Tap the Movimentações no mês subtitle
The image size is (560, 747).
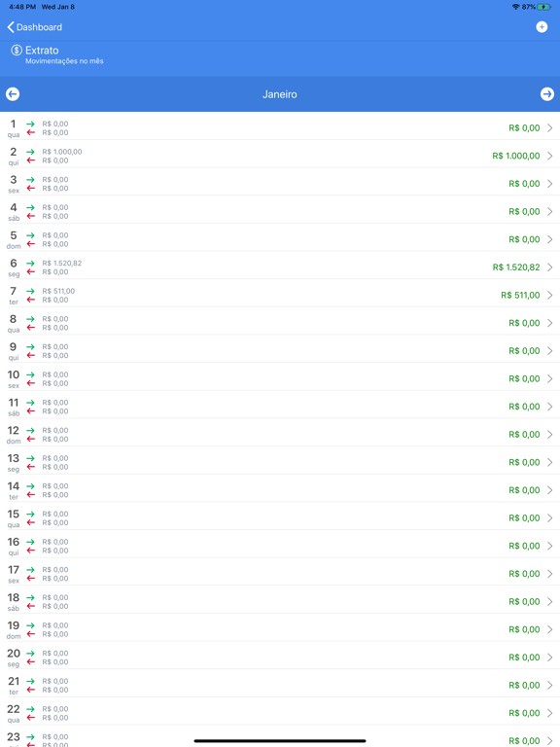tap(64, 61)
